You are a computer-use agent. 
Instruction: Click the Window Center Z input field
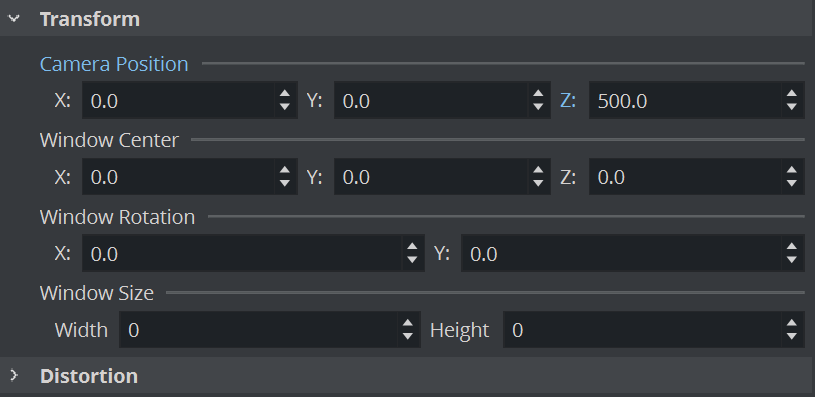(x=685, y=177)
